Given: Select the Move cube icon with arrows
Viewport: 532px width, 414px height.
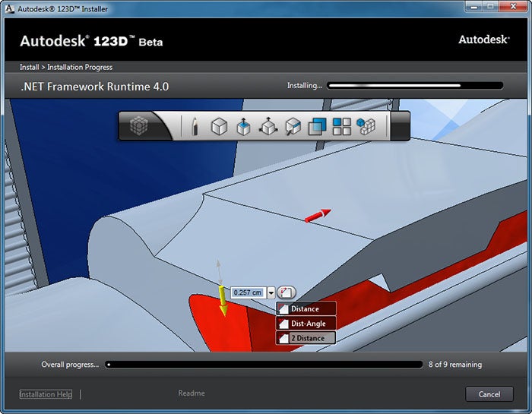Looking at the screenshot, I should (x=268, y=126).
